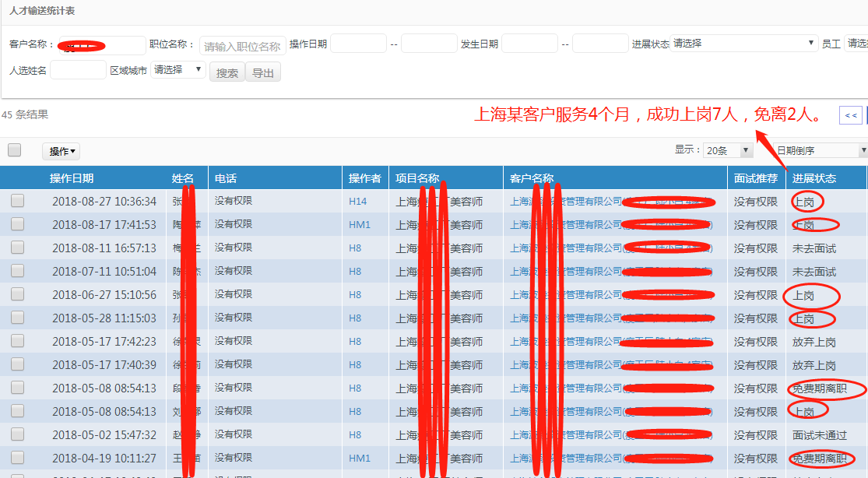Click the 45 条结果 result count text
The image size is (868, 478).
25,114
